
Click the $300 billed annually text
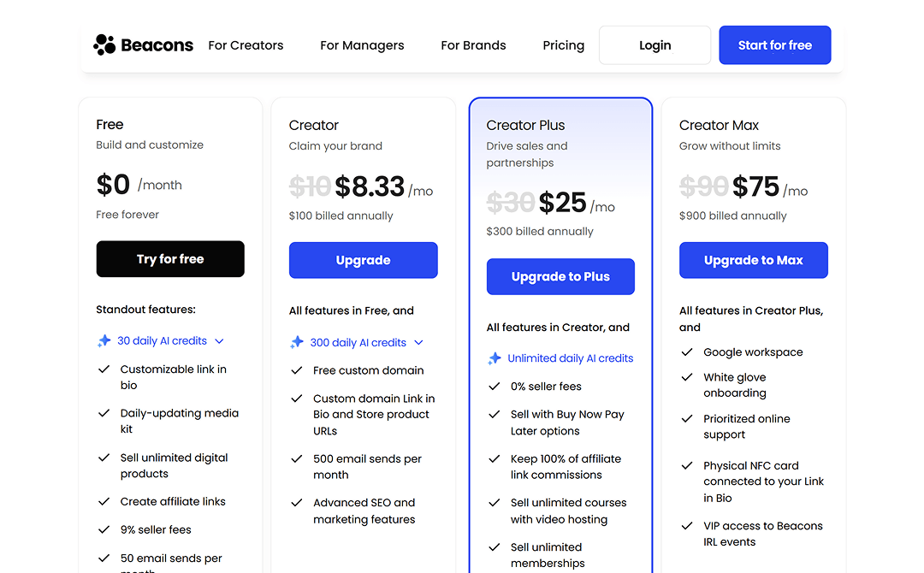click(x=540, y=232)
